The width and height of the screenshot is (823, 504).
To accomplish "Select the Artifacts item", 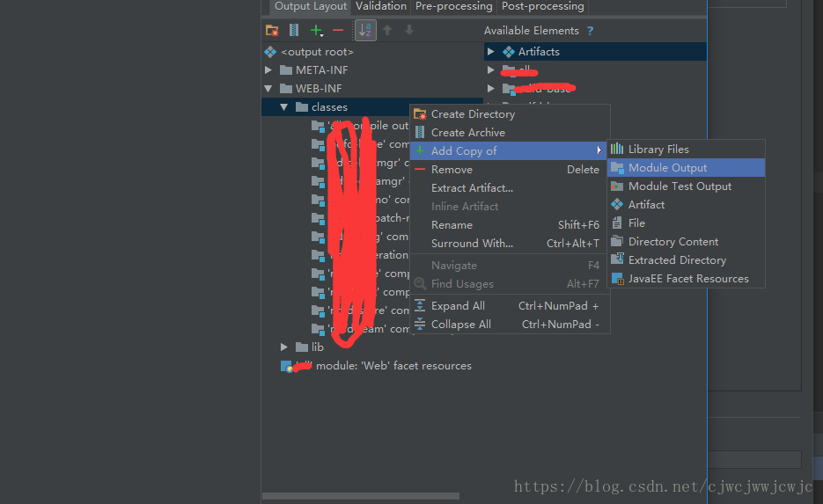I will point(595,51).
